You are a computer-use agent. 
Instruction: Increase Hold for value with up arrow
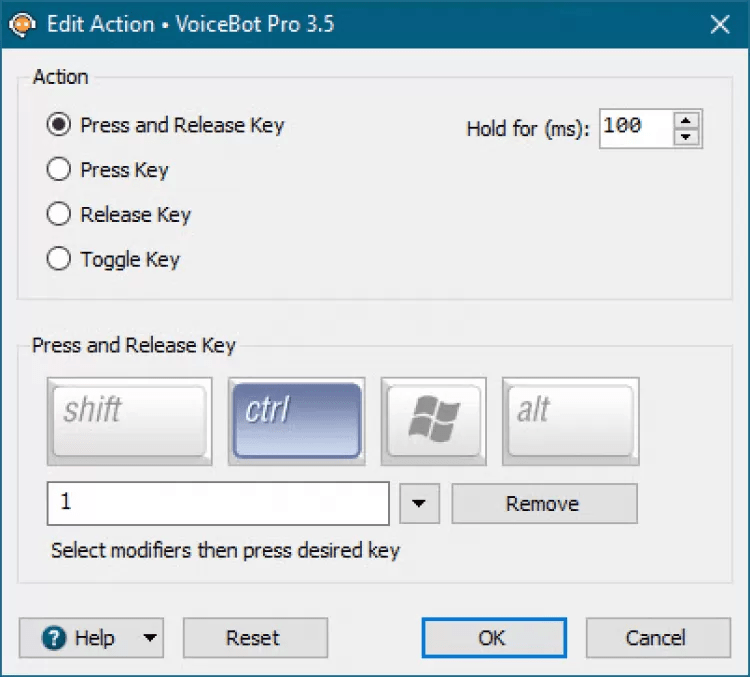pos(686,120)
